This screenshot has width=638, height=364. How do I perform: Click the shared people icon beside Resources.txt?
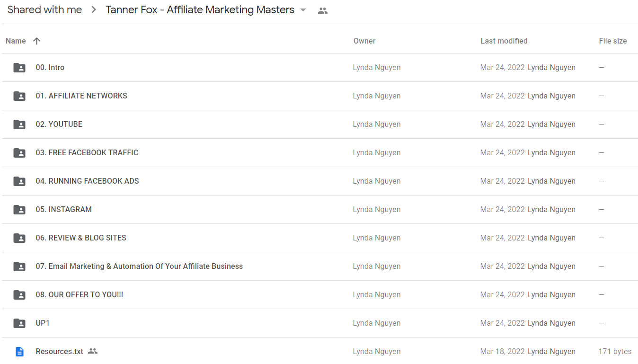pyautogui.click(x=93, y=351)
